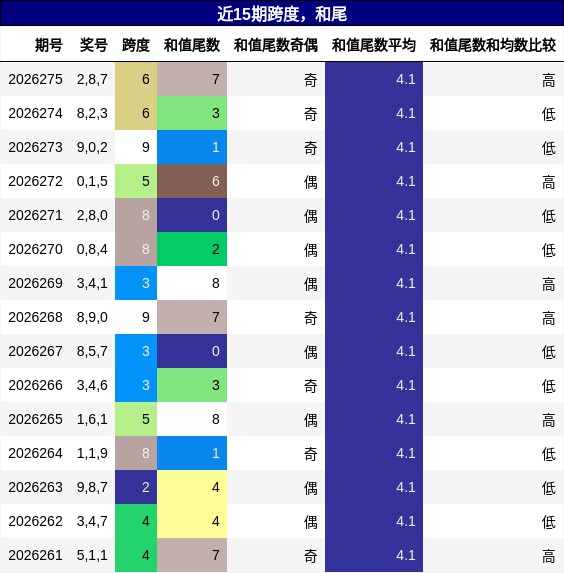Select winning numbers 8,5,7
Viewport: 564px width, 573px height.
[x=92, y=351]
